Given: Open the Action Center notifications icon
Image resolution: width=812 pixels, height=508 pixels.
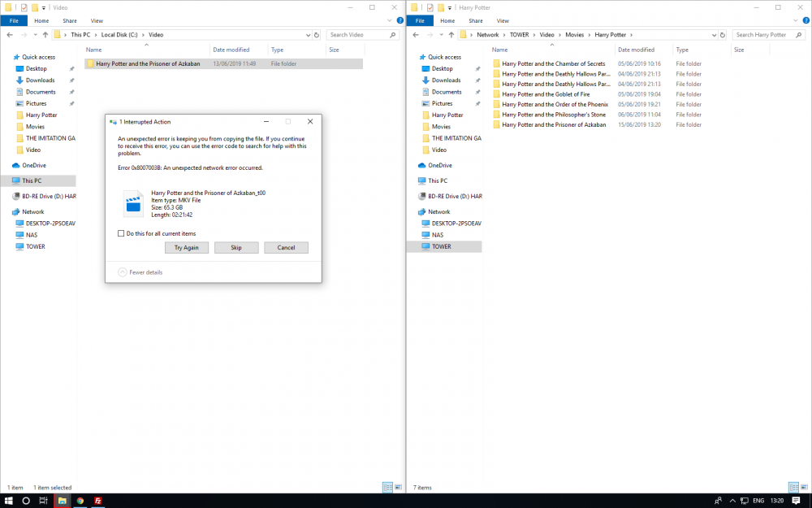Looking at the screenshot, I should [x=796, y=501].
